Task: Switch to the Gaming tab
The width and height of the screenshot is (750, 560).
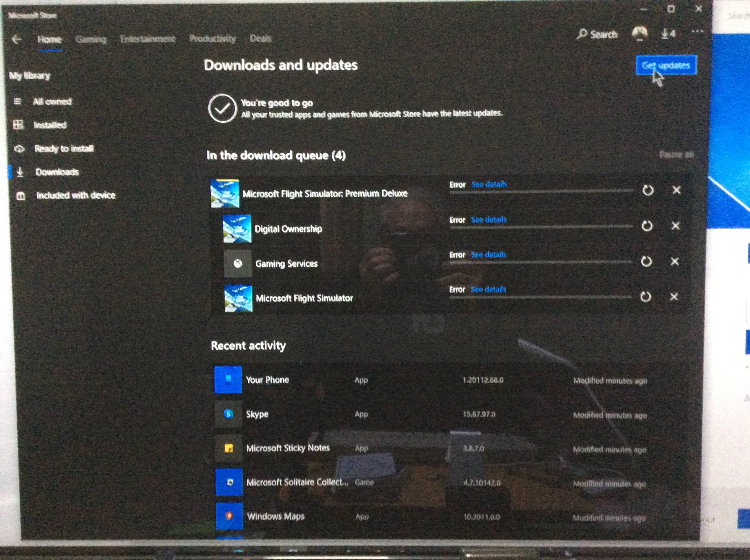Action: [x=91, y=39]
